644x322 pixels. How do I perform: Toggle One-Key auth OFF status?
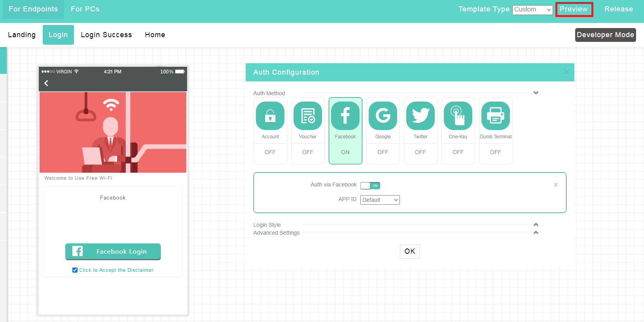(x=458, y=152)
